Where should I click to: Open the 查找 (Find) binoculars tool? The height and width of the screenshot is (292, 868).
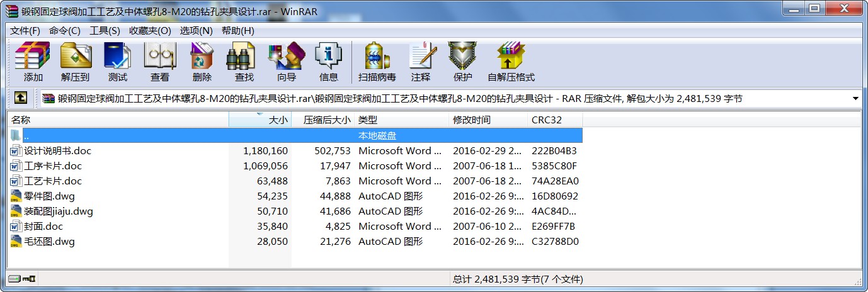pos(244,62)
